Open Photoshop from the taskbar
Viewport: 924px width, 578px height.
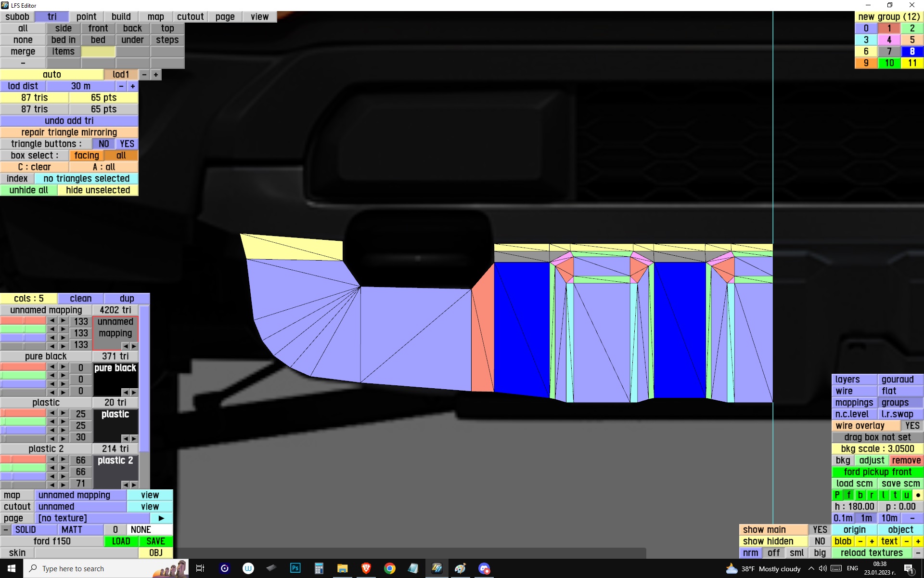pyautogui.click(x=295, y=568)
